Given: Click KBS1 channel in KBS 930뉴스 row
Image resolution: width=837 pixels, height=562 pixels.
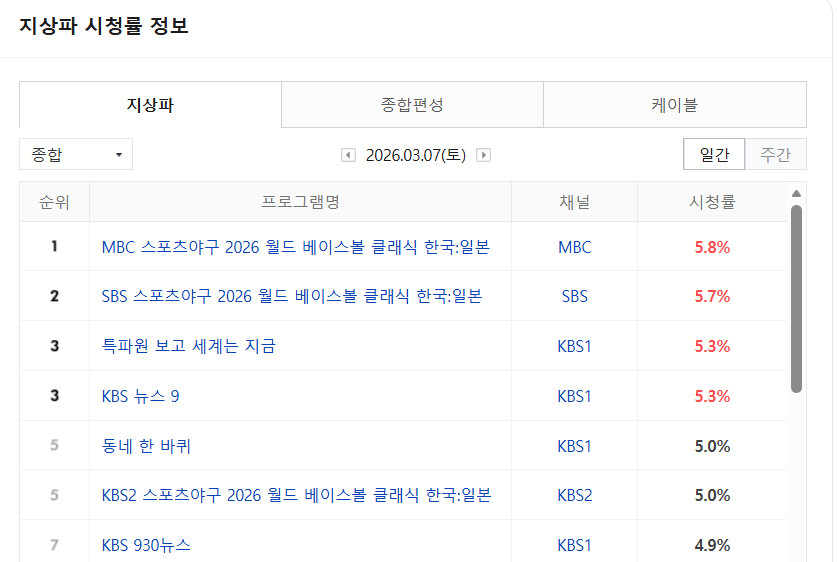Looking at the screenshot, I should pos(574,545).
